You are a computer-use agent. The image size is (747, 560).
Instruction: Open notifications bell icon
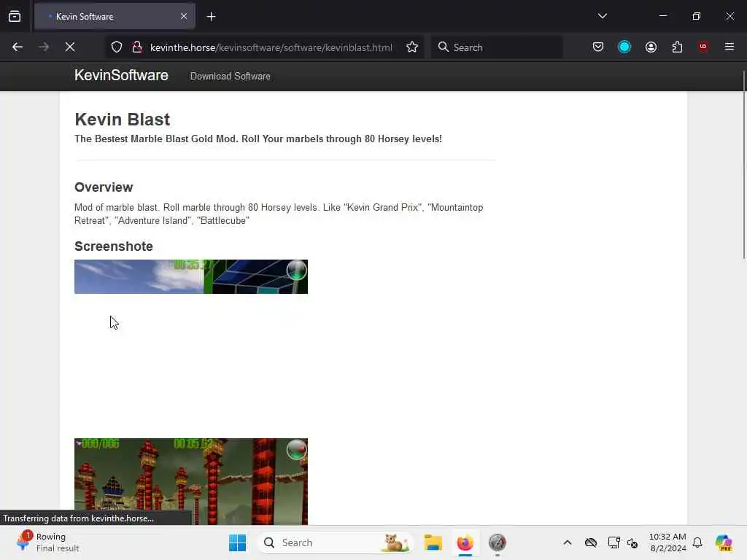697,542
